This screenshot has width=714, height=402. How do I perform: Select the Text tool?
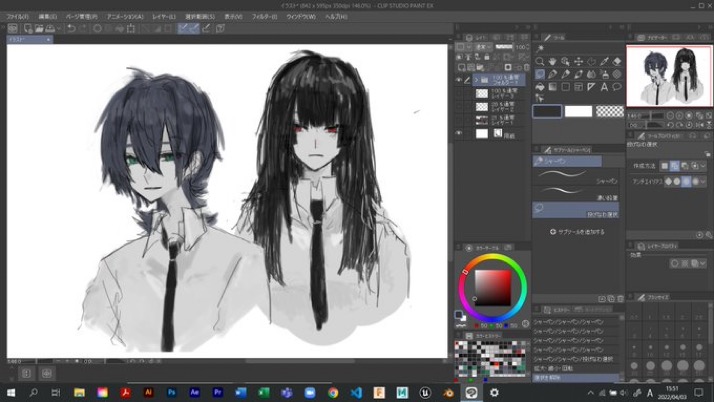604,87
